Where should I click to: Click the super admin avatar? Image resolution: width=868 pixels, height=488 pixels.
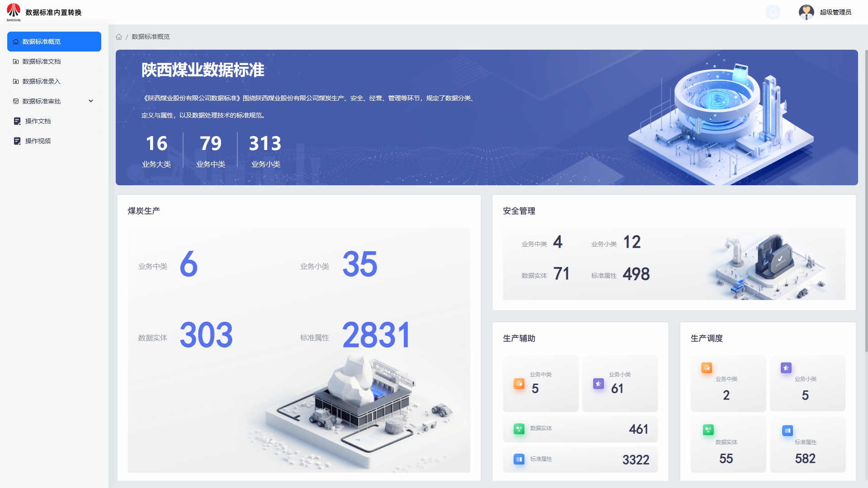tap(806, 12)
